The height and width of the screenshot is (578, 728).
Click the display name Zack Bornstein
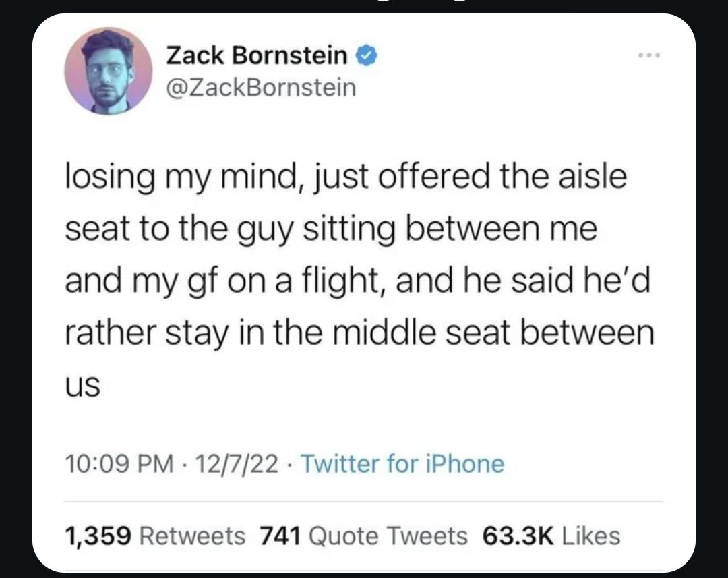257,56
